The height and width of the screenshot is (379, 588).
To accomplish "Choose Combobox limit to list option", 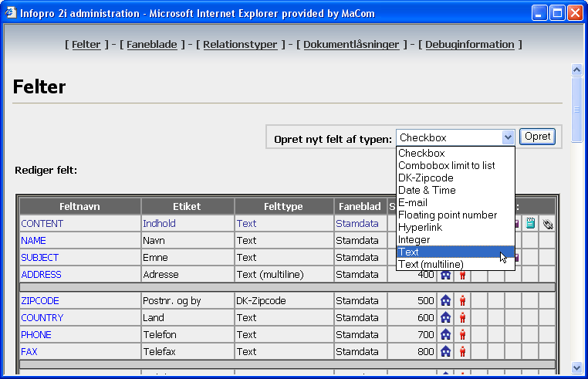I will [455, 165].
